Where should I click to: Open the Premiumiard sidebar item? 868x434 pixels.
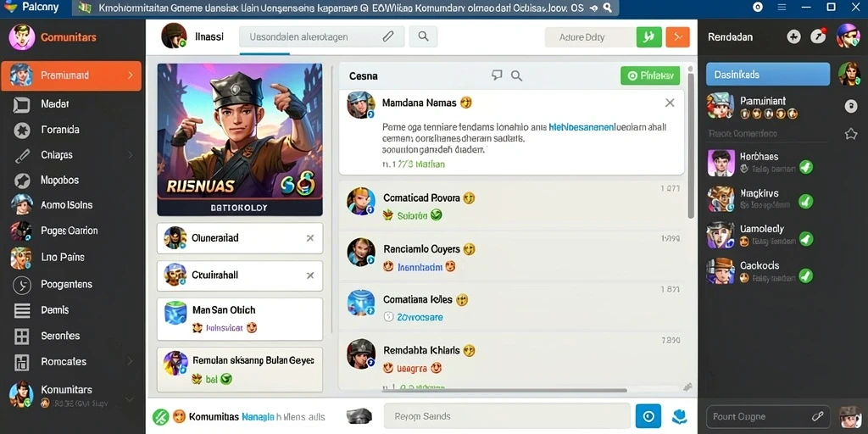pos(71,75)
